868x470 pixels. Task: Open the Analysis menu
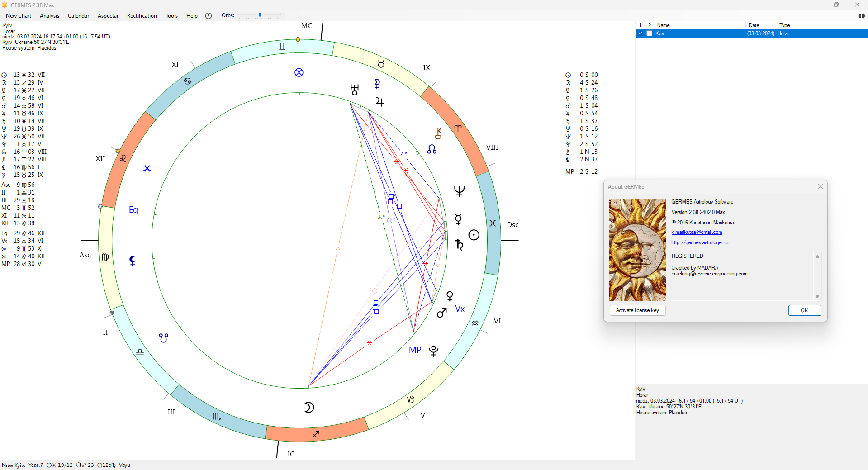[49, 16]
